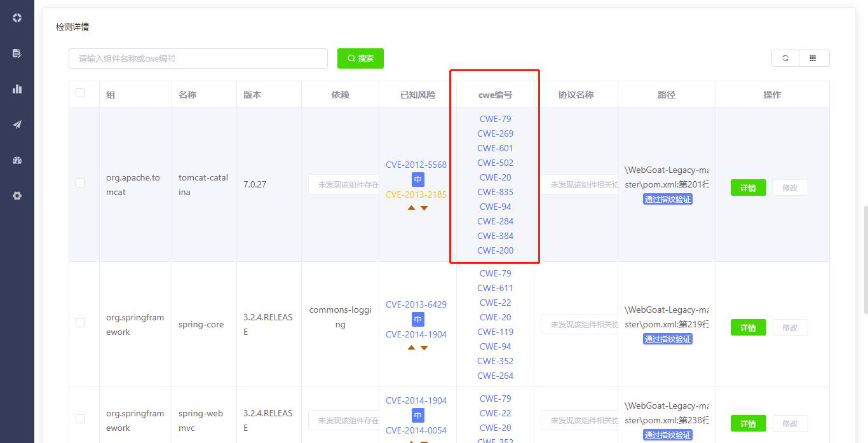Screen dimensions: 868x443
Task: Click the 检测详情 section title
Action: tap(72, 27)
